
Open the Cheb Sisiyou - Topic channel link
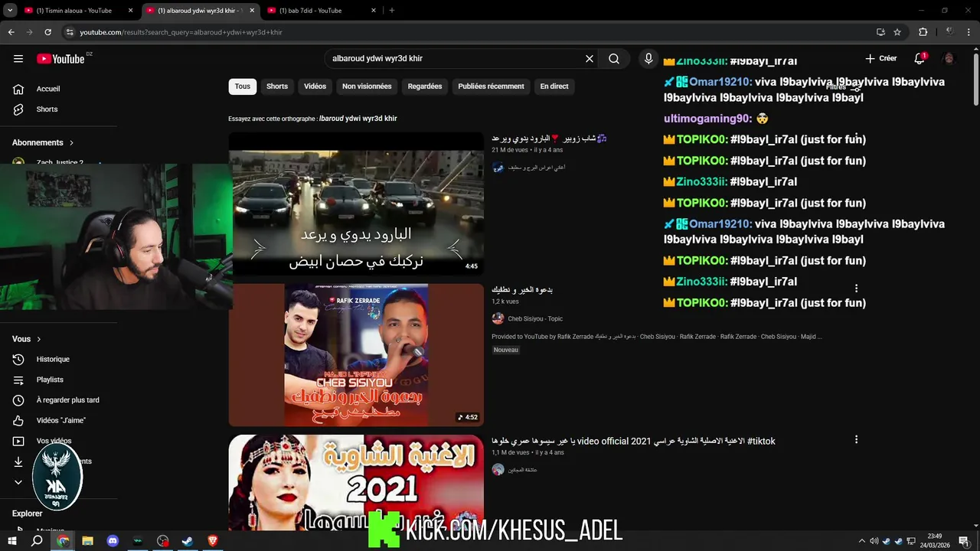[x=535, y=319]
